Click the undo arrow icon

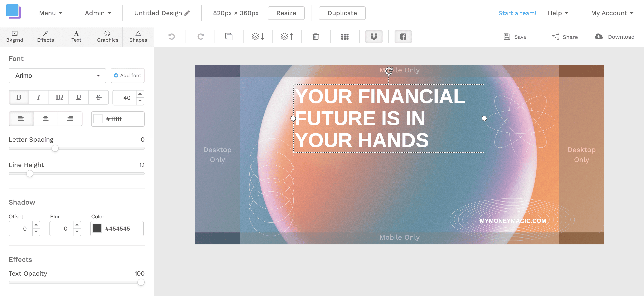(x=172, y=36)
